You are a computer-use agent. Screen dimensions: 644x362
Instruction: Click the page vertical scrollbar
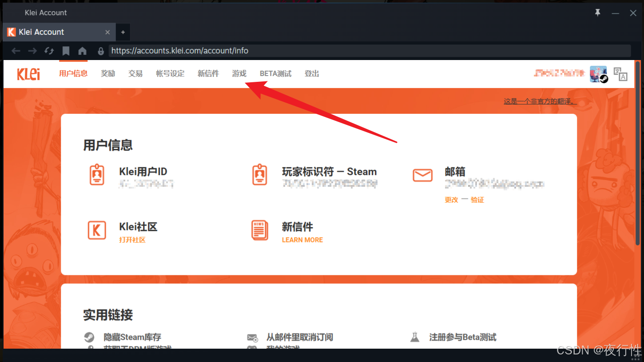pyautogui.click(x=638, y=153)
